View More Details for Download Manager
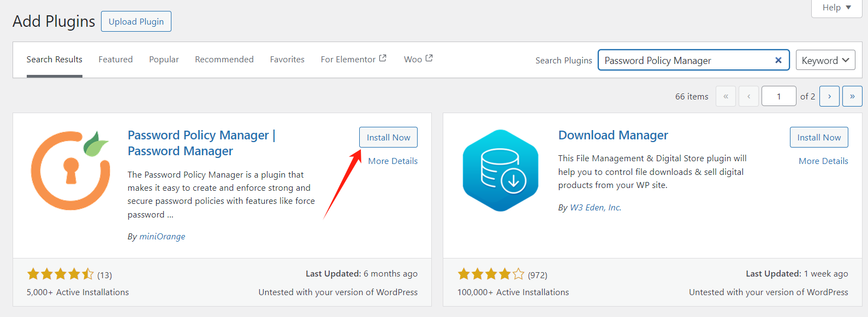 [823, 161]
